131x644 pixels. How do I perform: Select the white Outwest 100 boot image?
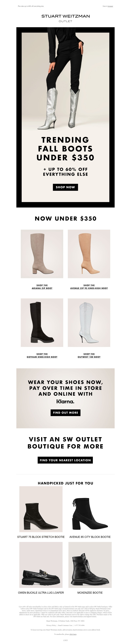pyautogui.click(x=89, y=322)
